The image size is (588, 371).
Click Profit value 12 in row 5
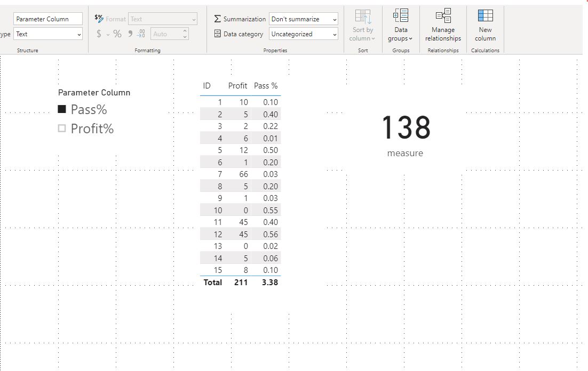click(243, 150)
